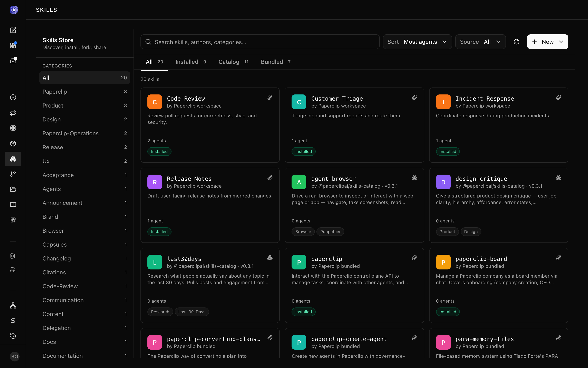
Task: Open the routines repeat-arrows icon in sidebar
Action: coord(13,113)
